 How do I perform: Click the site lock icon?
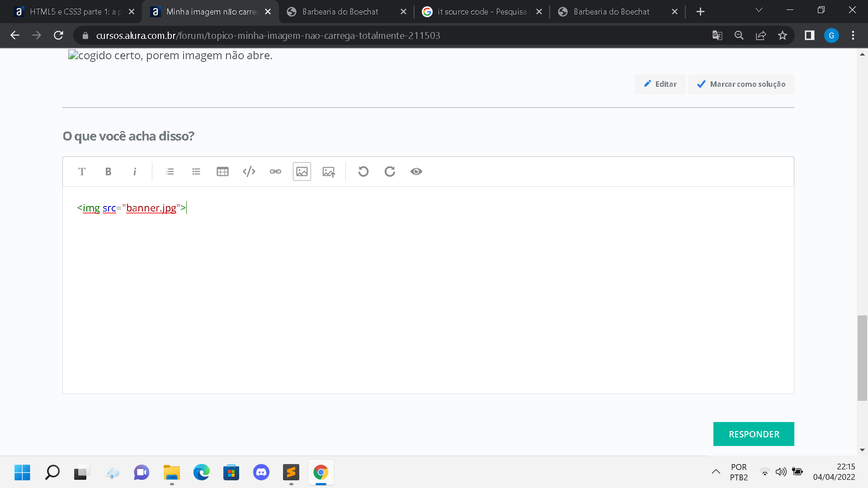pos(85,35)
